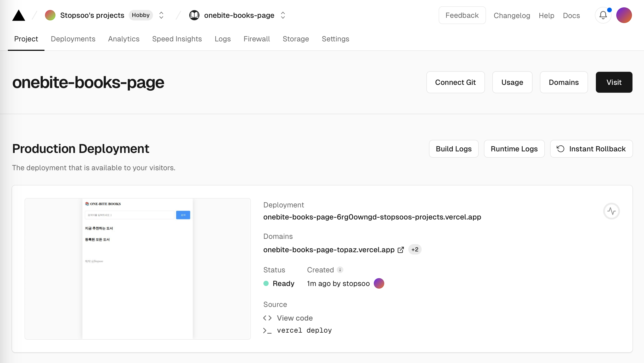Image resolution: width=644 pixels, height=363 pixels.
Task: Open Build Logs
Action: point(454,149)
